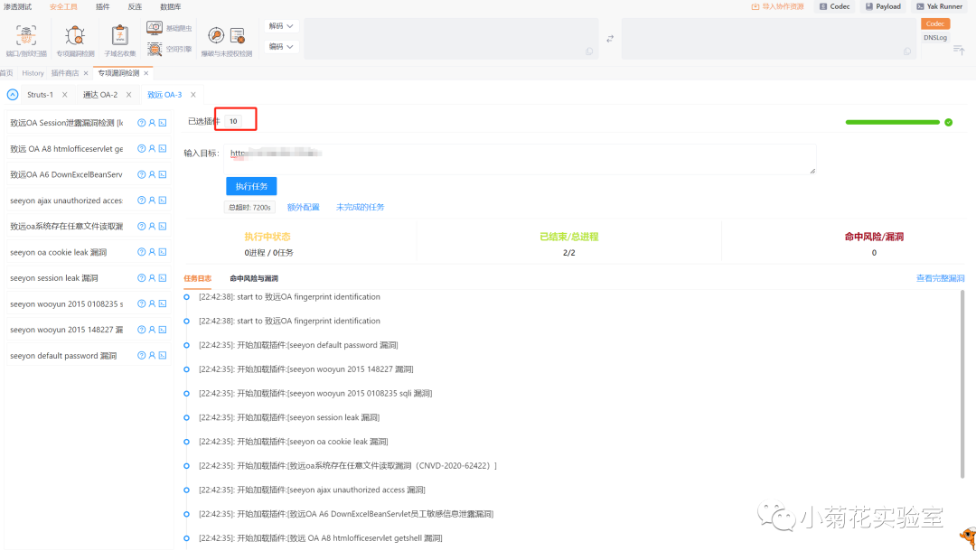Switch to the History tab

pyautogui.click(x=33, y=73)
